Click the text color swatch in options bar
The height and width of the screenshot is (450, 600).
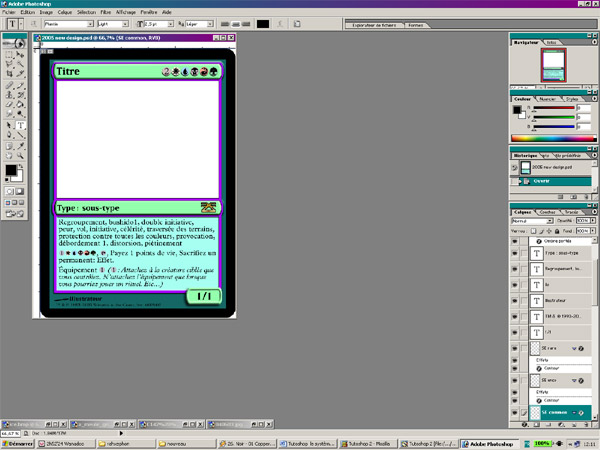tap(263, 24)
